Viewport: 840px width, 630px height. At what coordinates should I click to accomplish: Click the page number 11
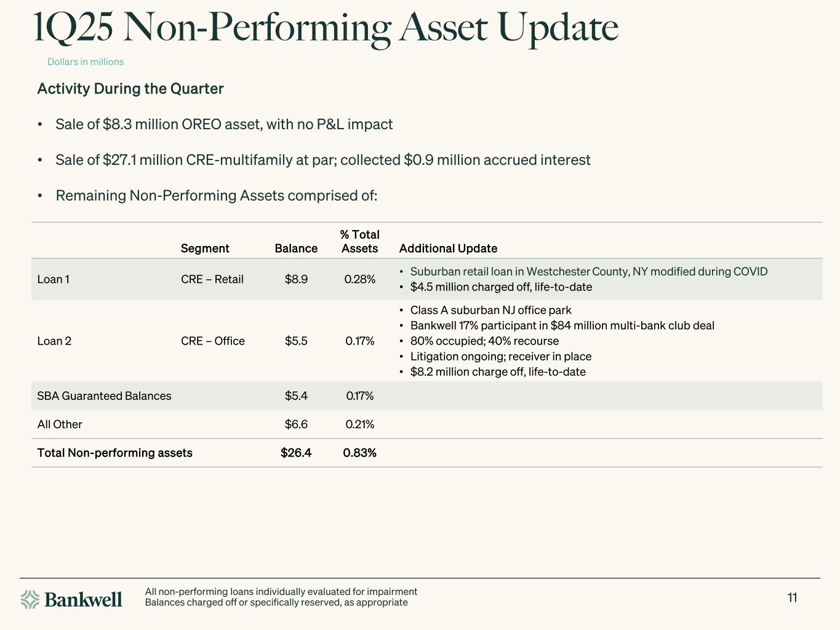point(793,598)
